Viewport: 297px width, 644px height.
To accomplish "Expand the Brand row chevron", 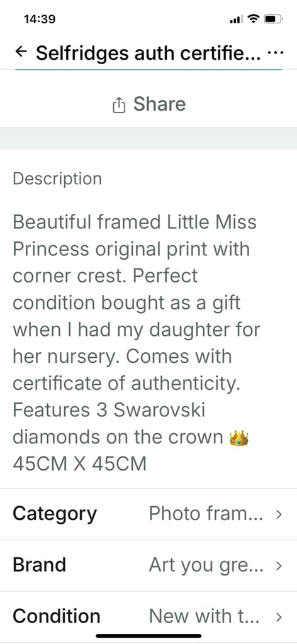I will (279, 565).
